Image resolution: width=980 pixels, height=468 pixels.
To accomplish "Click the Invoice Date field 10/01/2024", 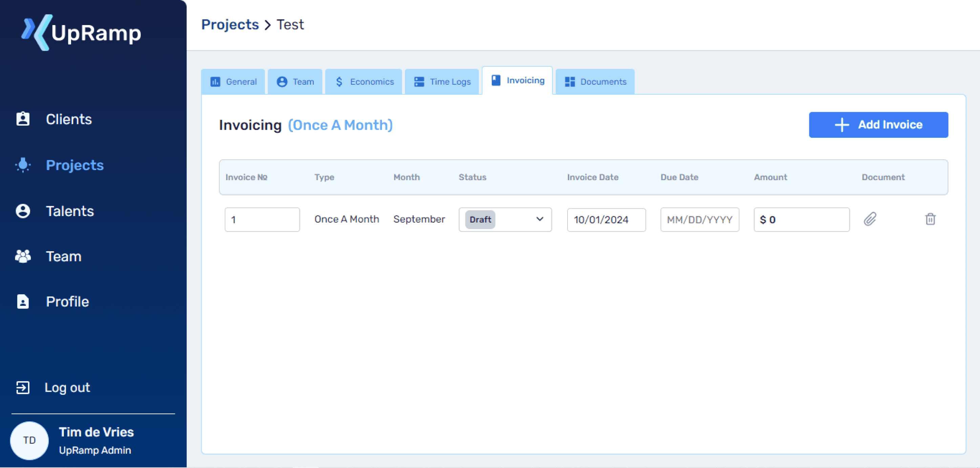I will pos(606,219).
